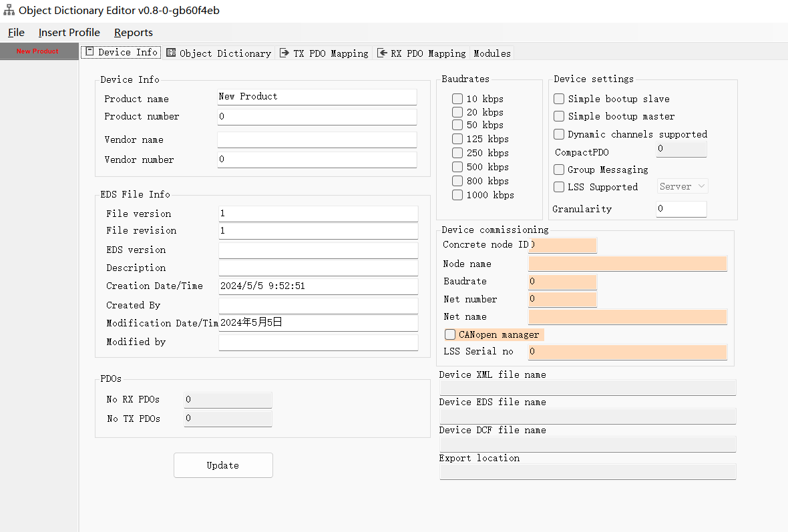Enable Group Messaging

pyautogui.click(x=559, y=170)
